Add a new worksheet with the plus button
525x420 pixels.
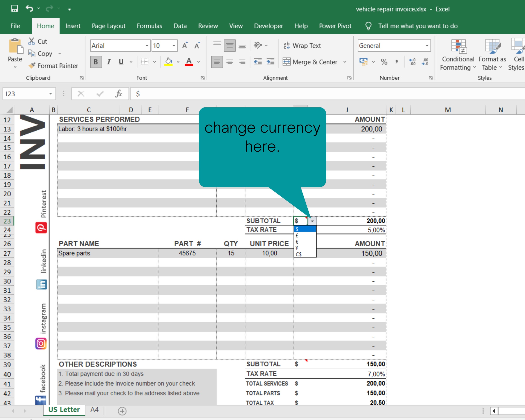(122, 411)
